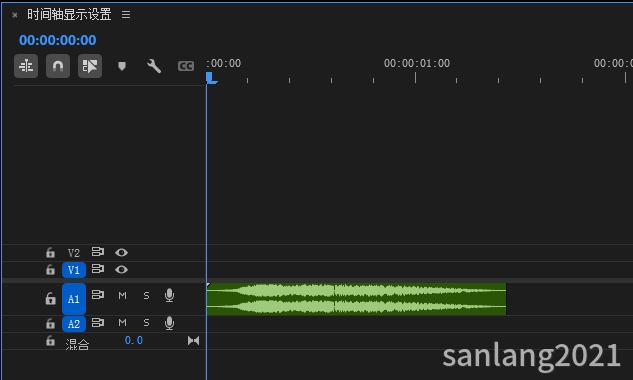The height and width of the screenshot is (380, 633).
Task: Toggle lock on track A1
Action: click(x=50, y=298)
